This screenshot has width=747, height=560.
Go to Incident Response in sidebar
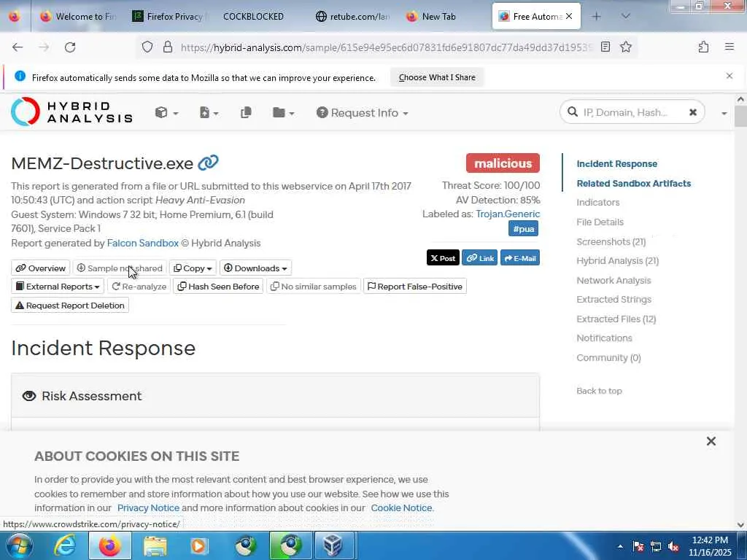(616, 164)
